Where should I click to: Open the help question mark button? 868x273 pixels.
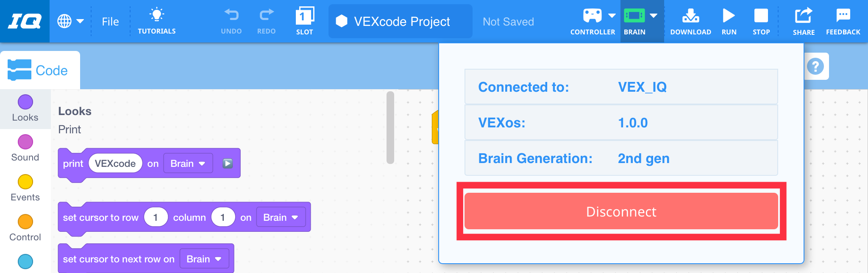pos(816,67)
